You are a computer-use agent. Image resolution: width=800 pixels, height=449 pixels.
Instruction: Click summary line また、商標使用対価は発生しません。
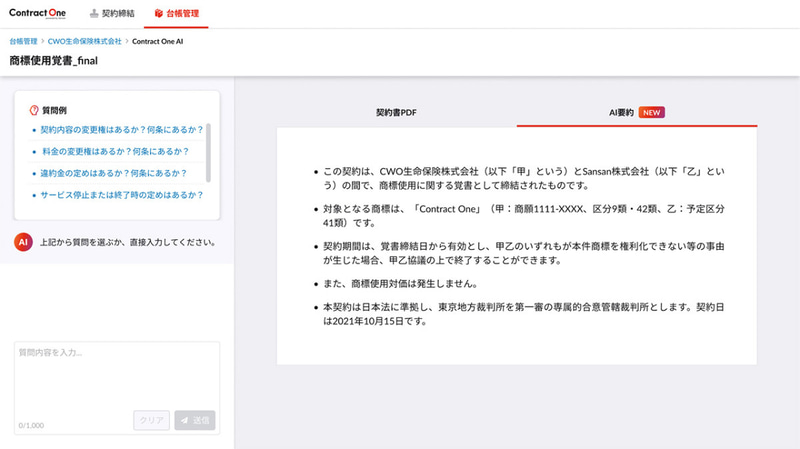(401, 284)
